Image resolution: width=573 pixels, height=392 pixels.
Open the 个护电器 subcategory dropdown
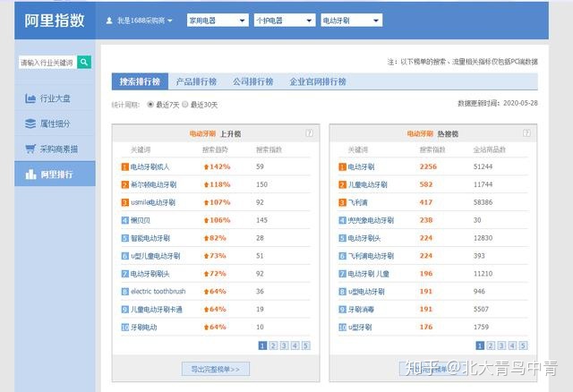(x=285, y=21)
